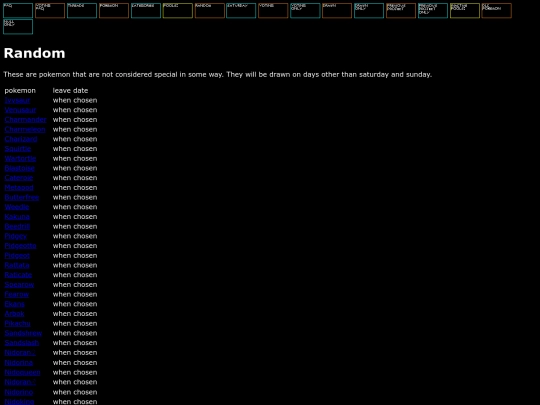Click the 'Random' page heading

[x=34, y=53]
